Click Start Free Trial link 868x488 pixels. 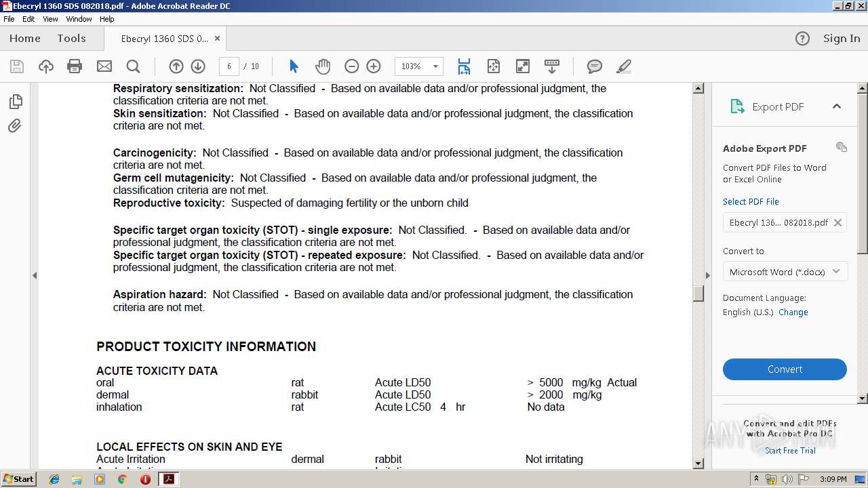790,451
